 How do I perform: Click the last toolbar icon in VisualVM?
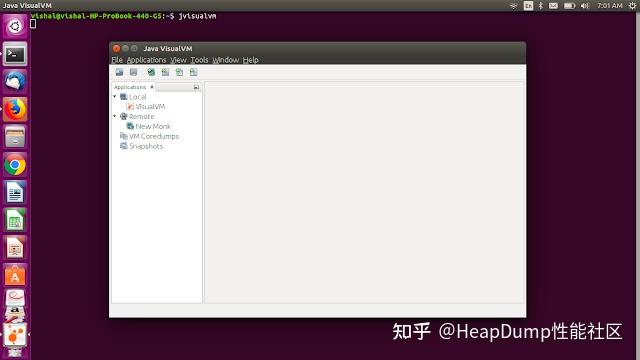pyautogui.click(x=193, y=72)
